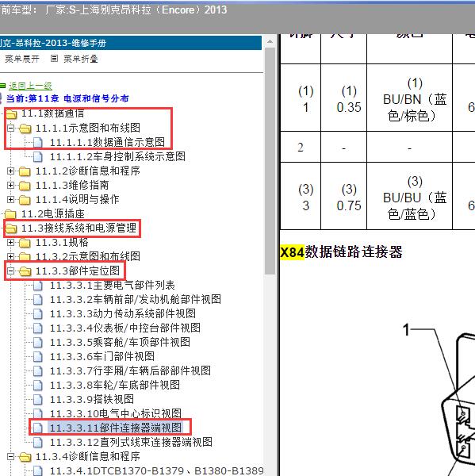Viewport: 475px width, 476px height.
Task: Open 11.1.1.2车身控制系统示意图 document
Action: [117, 156]
